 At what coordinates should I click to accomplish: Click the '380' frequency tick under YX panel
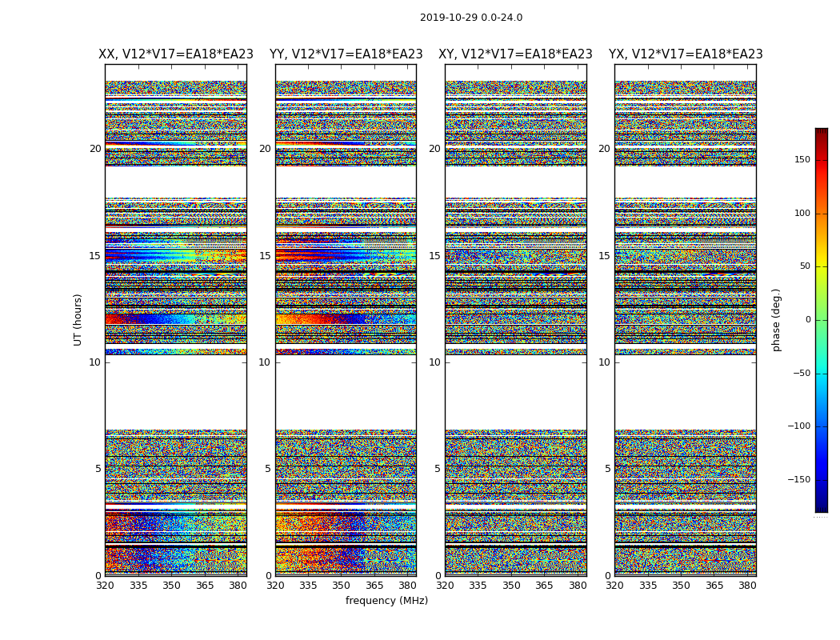(x=747, y=586)
